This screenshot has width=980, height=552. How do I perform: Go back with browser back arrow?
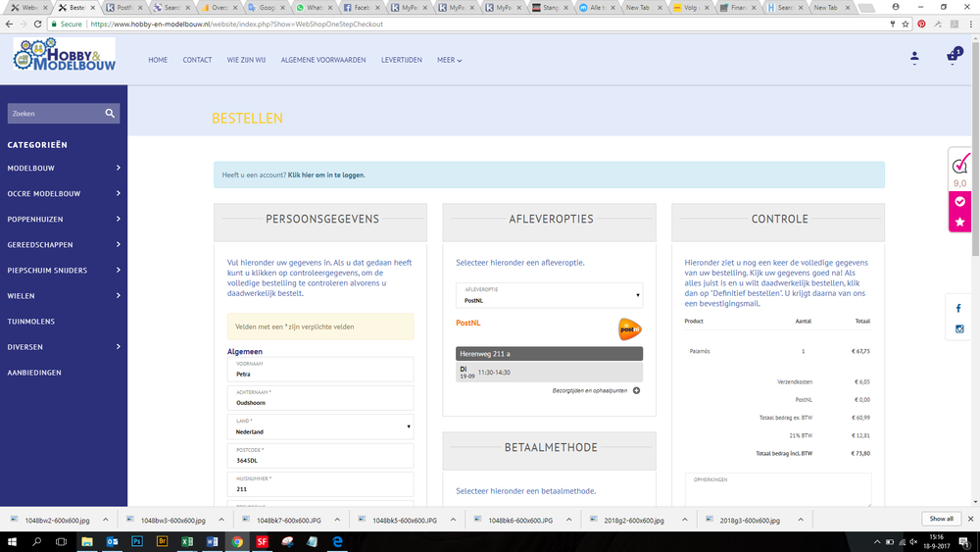pos(9,24)
